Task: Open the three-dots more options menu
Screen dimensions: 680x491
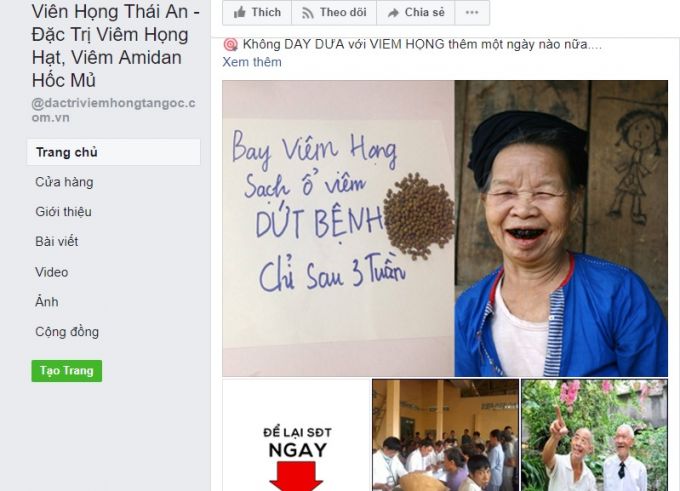Action: (x=472, y=13)
